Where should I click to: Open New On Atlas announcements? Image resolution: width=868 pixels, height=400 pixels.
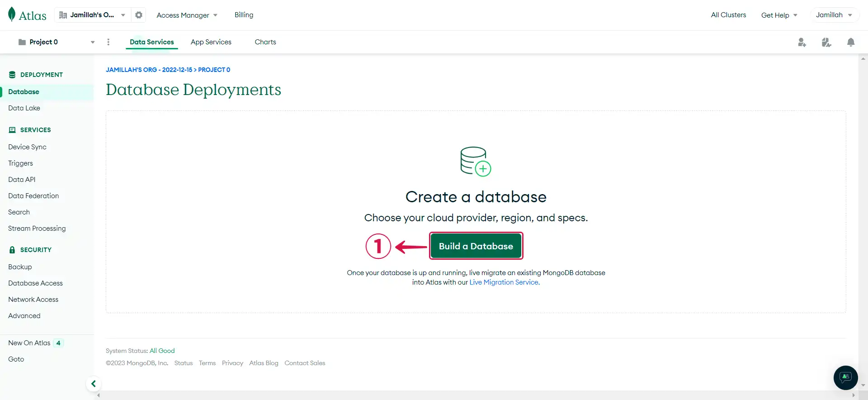coord(36,343)
